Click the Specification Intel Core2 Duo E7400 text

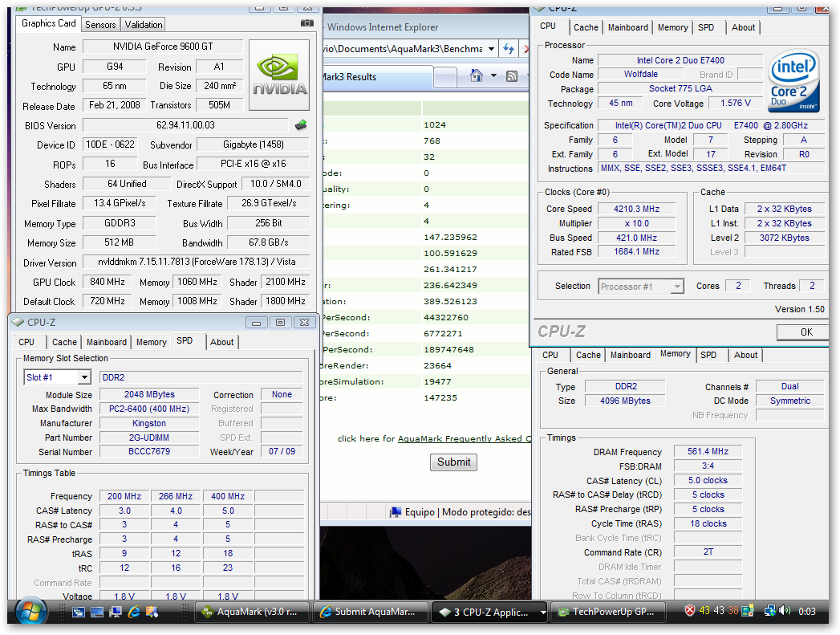(711, 125)
